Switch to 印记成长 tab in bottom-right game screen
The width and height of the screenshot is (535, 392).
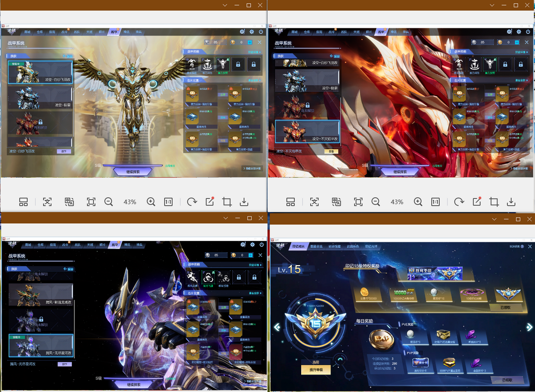click(298, 246)
